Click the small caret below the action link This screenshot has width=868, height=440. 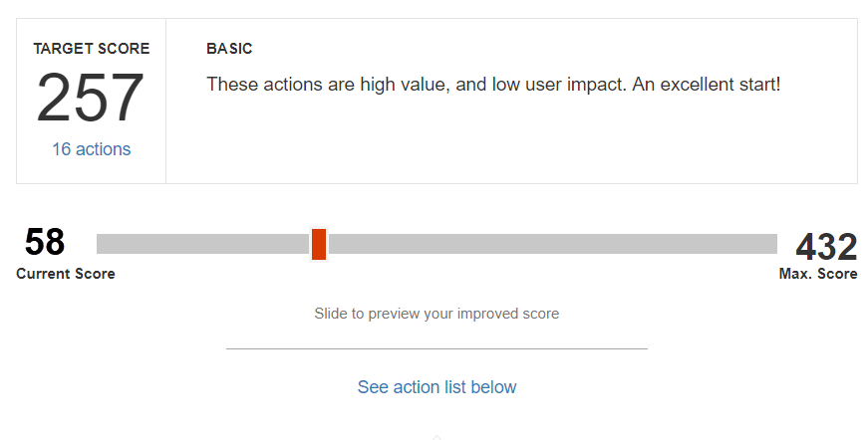(436, 436)
